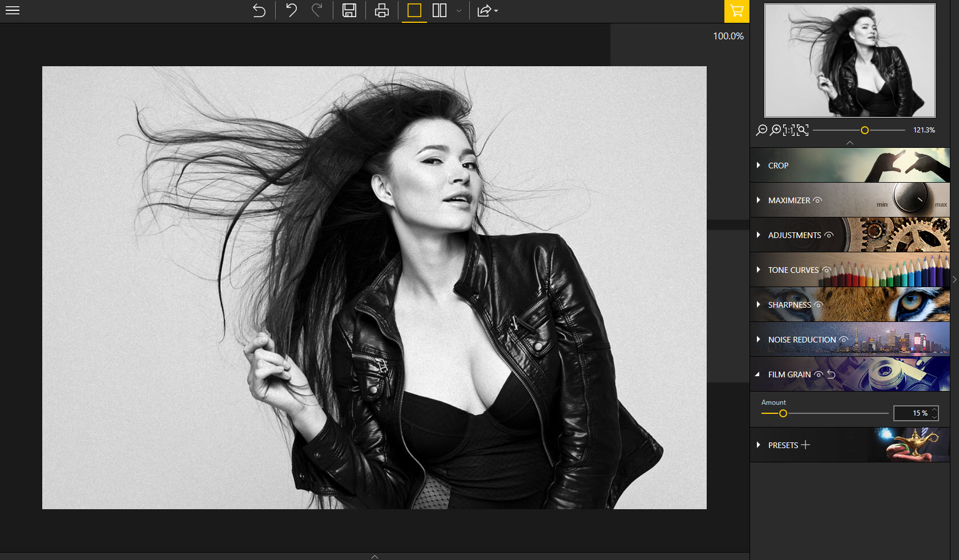Click the save floppy disk icon

pyautogui.click(x=349, y=10)
